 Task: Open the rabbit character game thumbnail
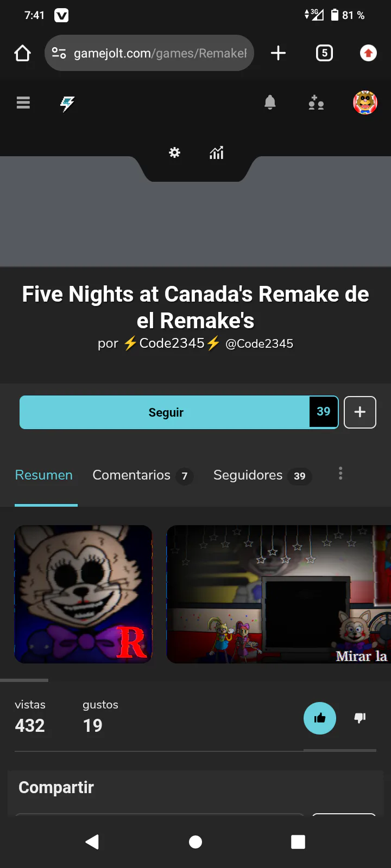[83, 594]
